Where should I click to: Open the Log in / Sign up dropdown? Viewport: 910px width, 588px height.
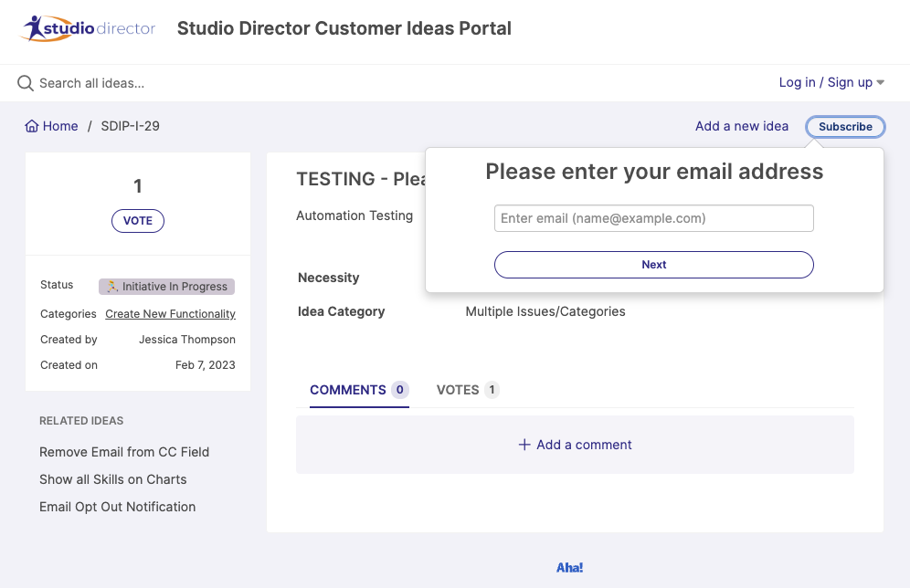point(825,82)
